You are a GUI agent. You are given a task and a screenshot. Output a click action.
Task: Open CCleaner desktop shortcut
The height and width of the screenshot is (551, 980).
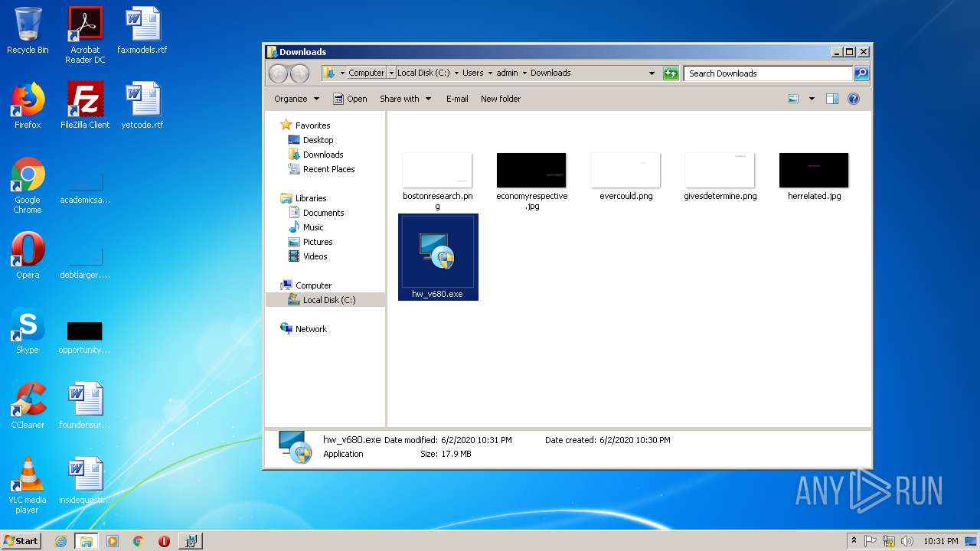[x=28, y=405]
